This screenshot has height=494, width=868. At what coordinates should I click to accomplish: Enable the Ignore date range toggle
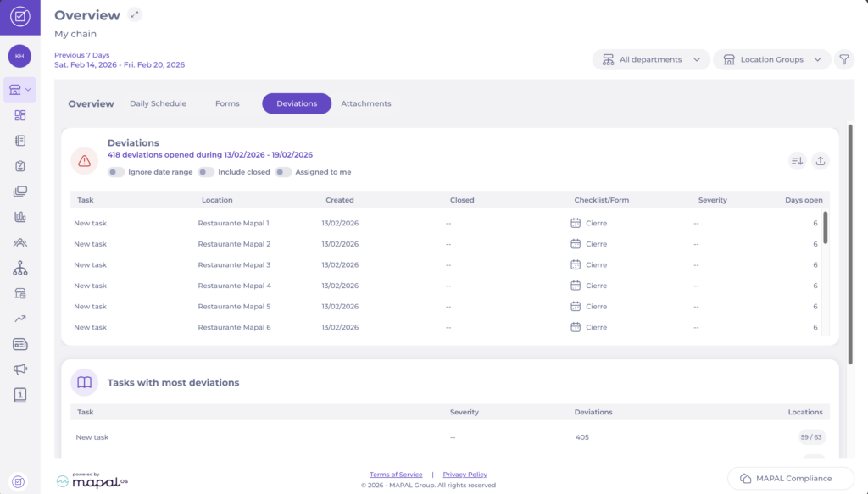point(116,172)
